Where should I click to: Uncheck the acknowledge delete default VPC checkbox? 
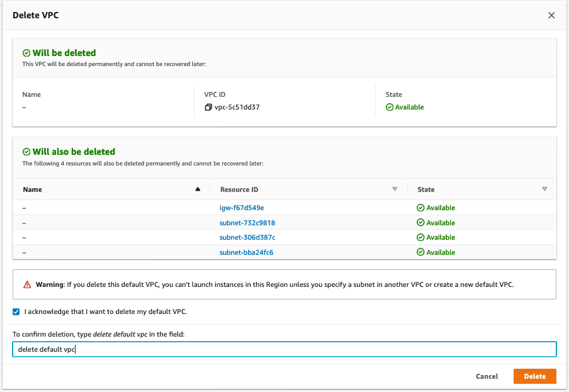16,311
